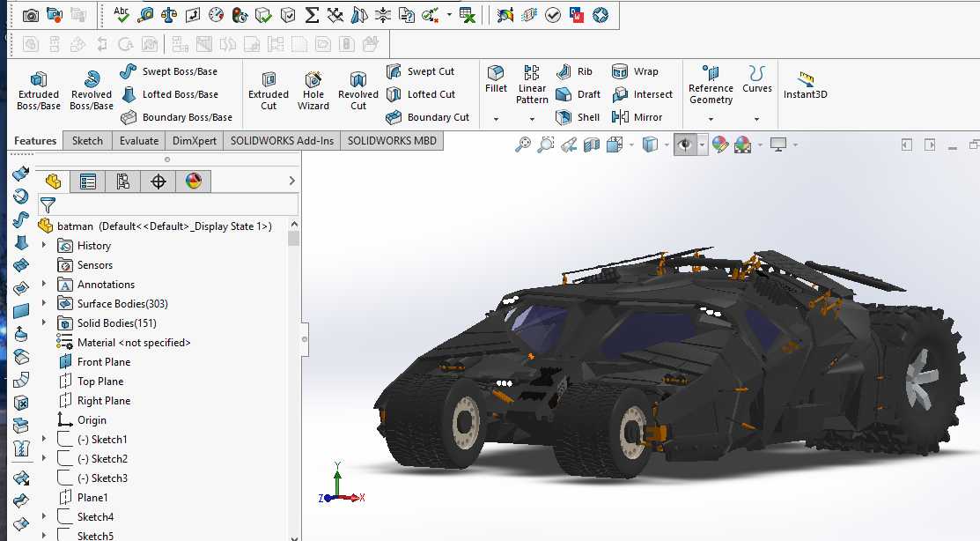The height and width of the screenshot is (541, 980).
Task: Open the Curves tool
Action: pos(757,79)
